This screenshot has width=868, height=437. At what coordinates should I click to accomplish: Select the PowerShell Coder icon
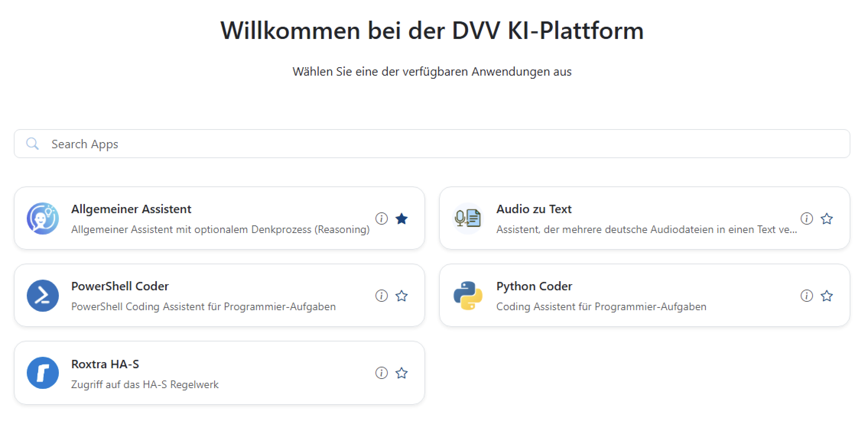tap(43, 296)
